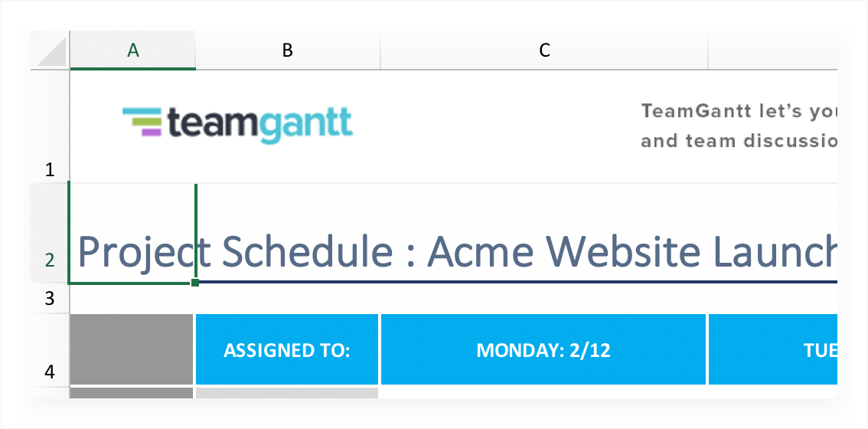Select column A header
Viewport: 868px width, 429px height.
(x=132, y=51)
